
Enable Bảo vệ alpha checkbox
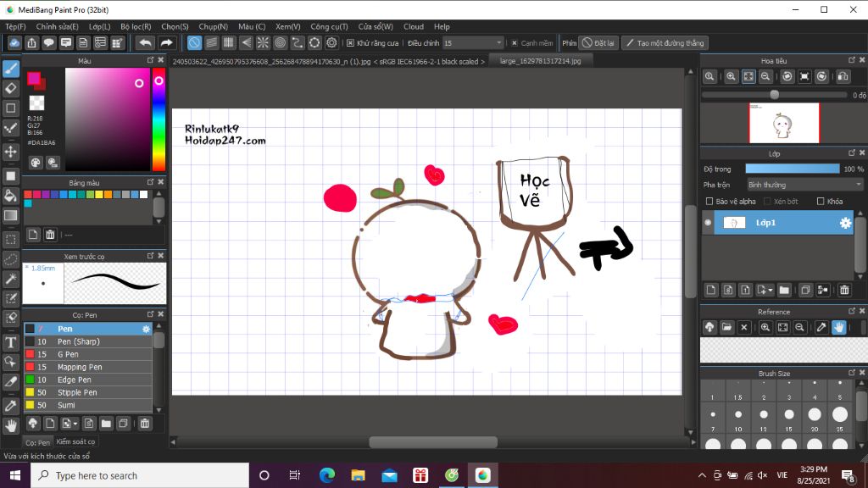709,202
